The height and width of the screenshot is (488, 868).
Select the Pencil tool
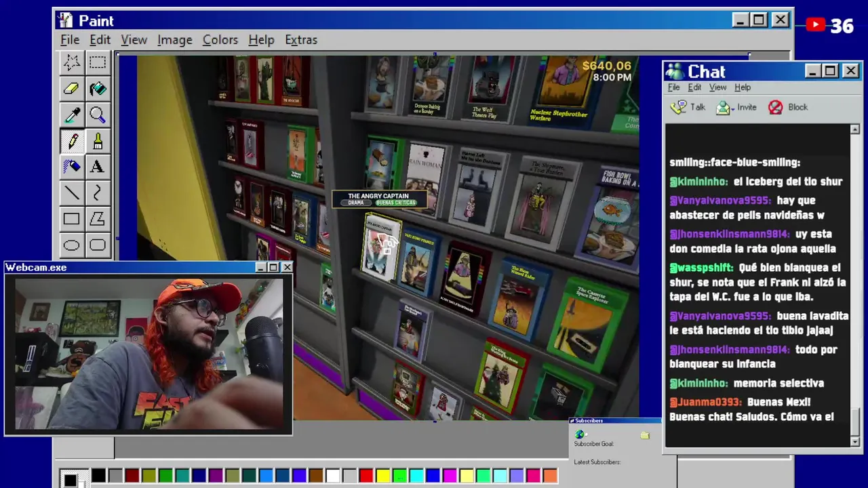click(71, 141)
